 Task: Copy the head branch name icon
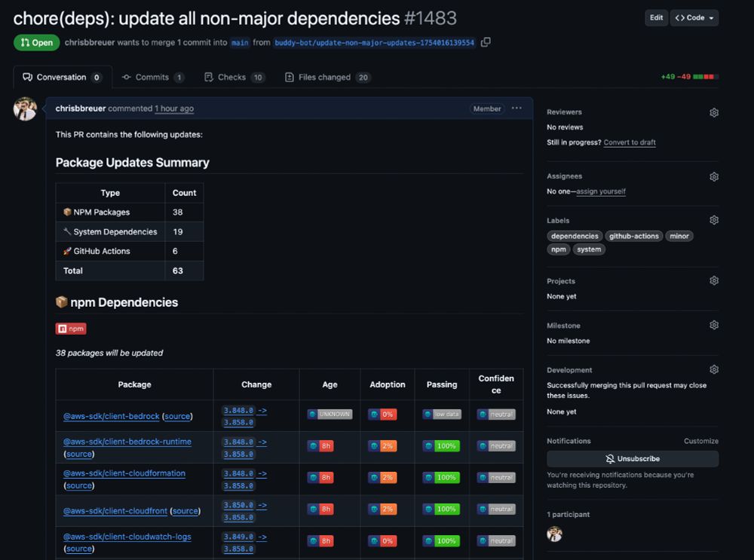click(x=486, y=42)
